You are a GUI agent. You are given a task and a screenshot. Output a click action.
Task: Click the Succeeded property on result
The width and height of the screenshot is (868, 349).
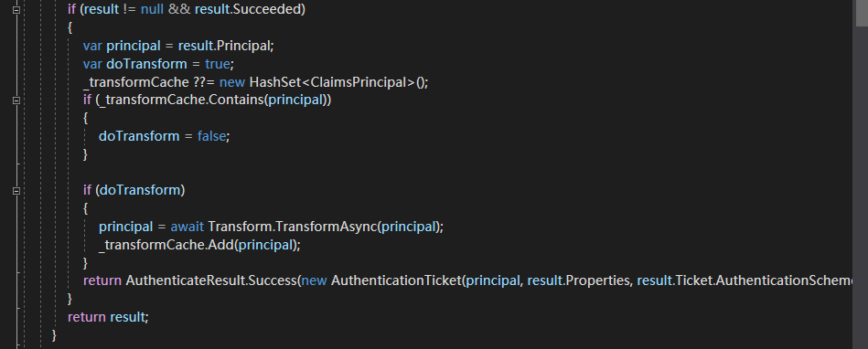(267, 9)
